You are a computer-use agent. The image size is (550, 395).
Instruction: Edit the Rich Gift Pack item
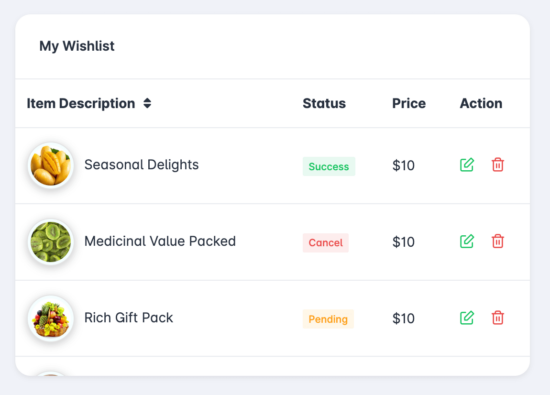click(x=467, y=318)
